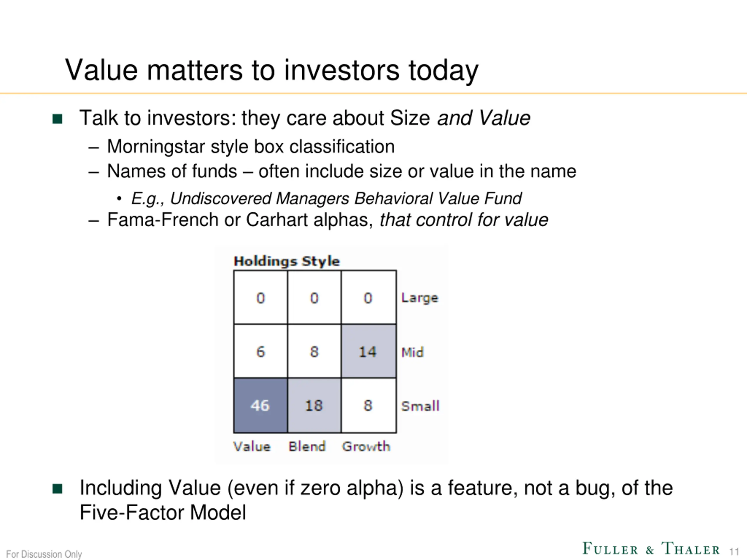Screen dimensions: 747x560
Task: Click the shaded Mid Growth cell showing 14
Action: click(369, 351)
